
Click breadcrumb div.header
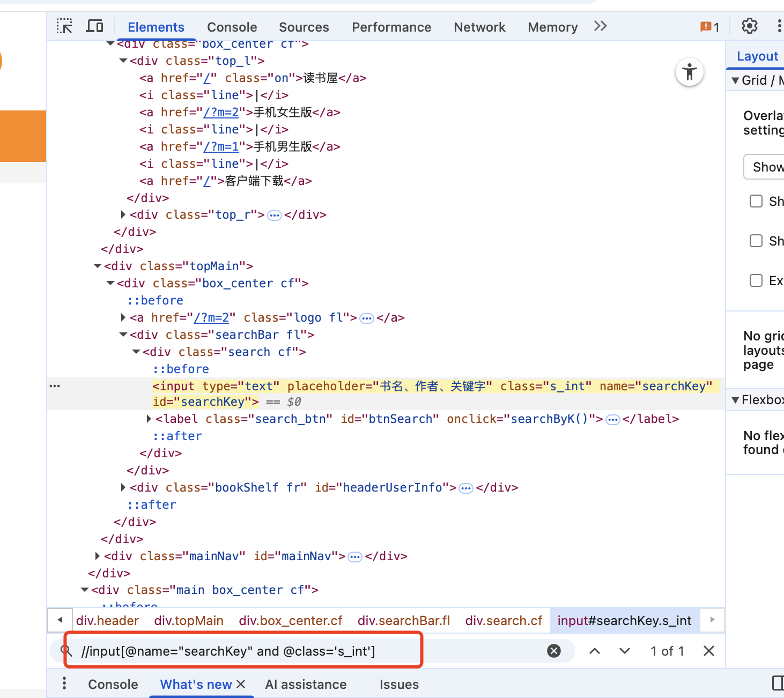click(107, 621)
